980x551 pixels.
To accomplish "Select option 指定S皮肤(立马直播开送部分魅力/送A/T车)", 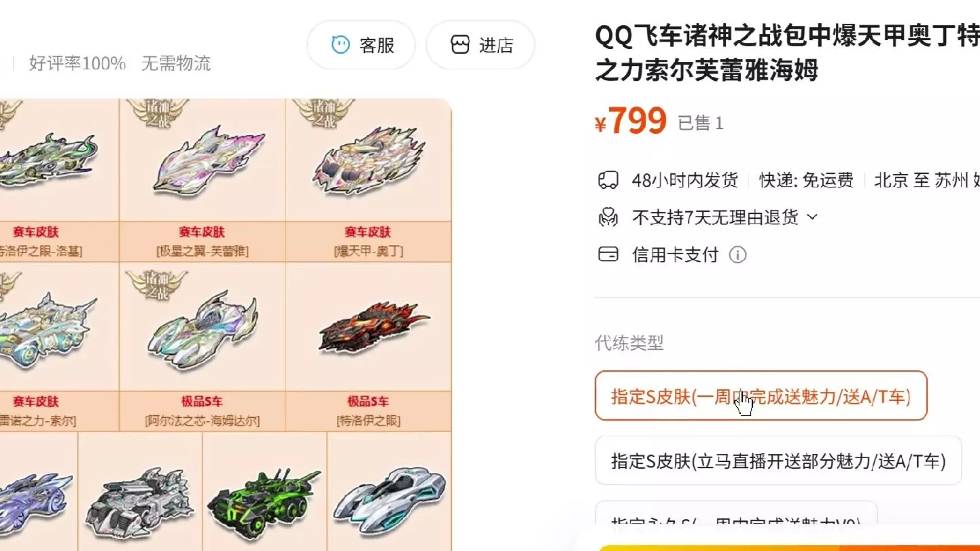I will coord(779,461).
